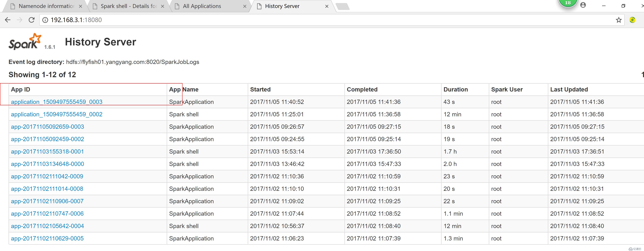The width and height of the screenshot is (644, 251).
Task: Close the All Applications tab
Action: 245,6
